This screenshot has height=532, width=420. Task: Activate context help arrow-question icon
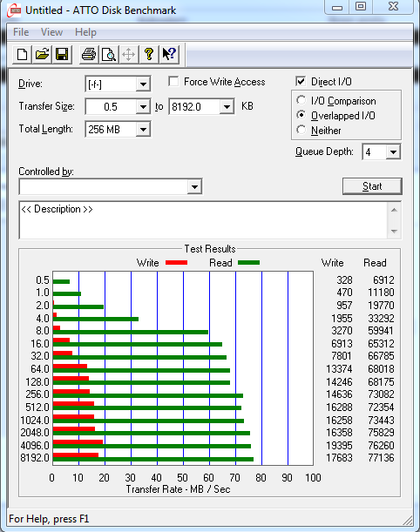(169, 54)
